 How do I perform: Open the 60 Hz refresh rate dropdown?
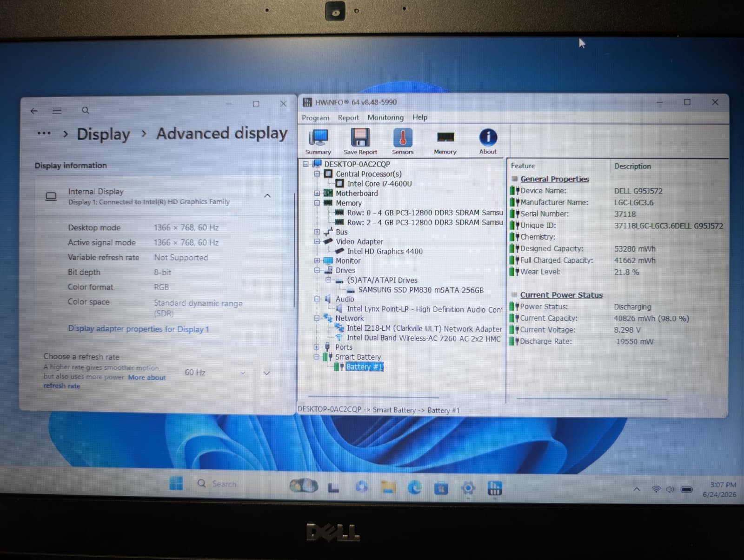tap(215, 373)
